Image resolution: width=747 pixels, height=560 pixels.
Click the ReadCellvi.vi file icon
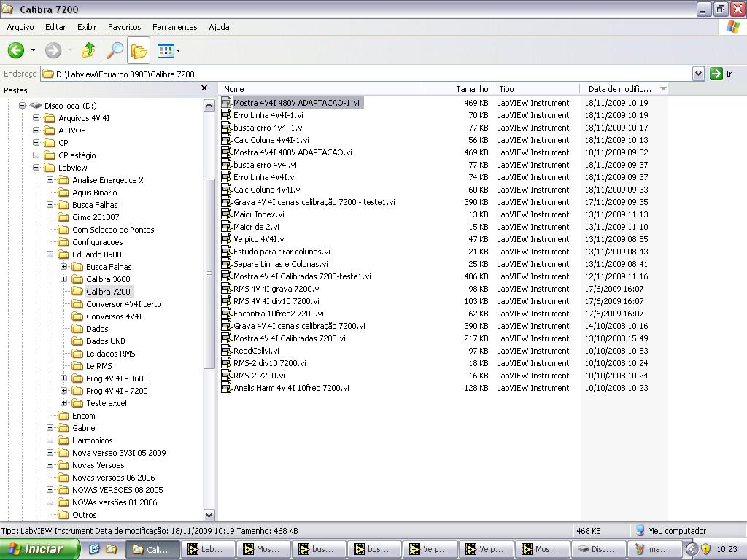[x=226, y=351]
